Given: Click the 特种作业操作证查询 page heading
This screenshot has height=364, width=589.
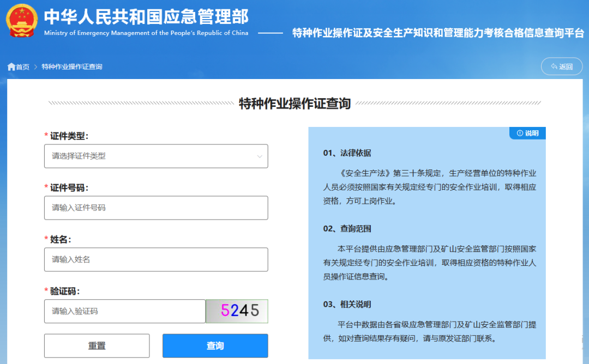Looking at the screenshot, I should tap(295, 103).
